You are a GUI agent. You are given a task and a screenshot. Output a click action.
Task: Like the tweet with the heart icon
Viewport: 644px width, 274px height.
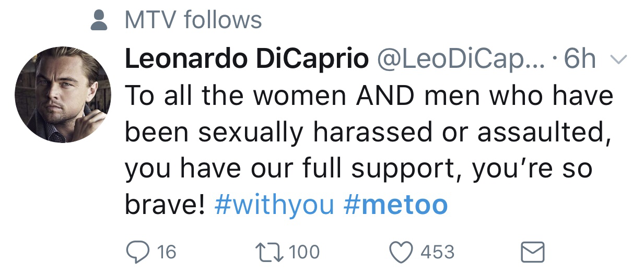(404, 253)
